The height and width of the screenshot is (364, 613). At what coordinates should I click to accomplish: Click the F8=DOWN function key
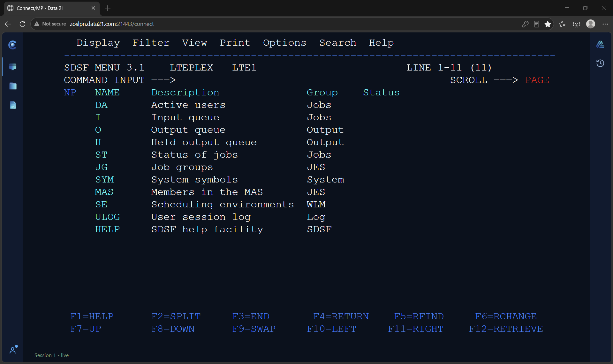click(x=173, y=329)
